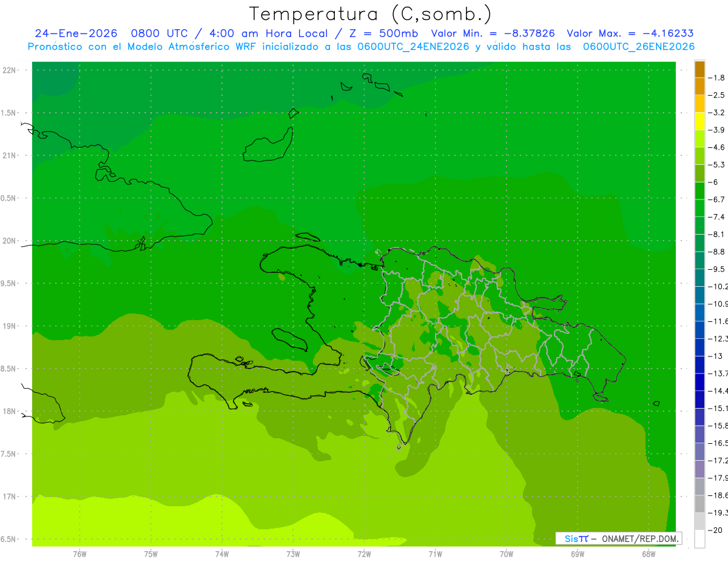Click the -3.2 colorbar label

coord(717,113)
